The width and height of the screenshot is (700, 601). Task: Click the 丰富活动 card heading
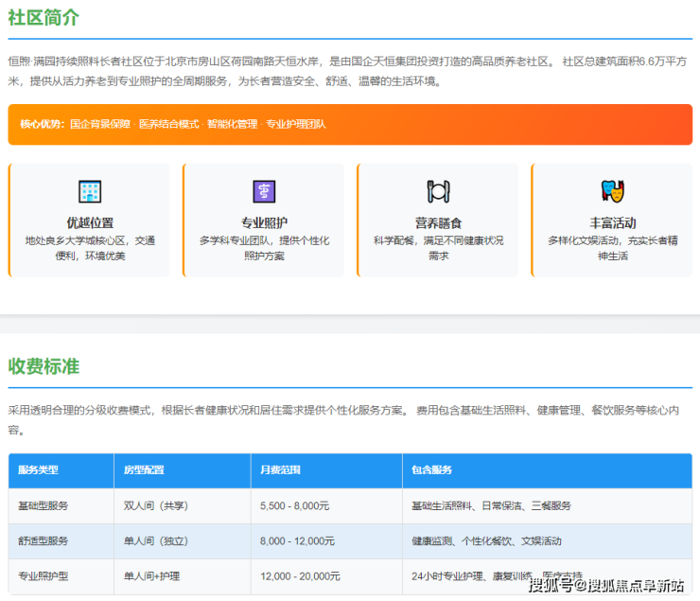(x=613, y=222)
